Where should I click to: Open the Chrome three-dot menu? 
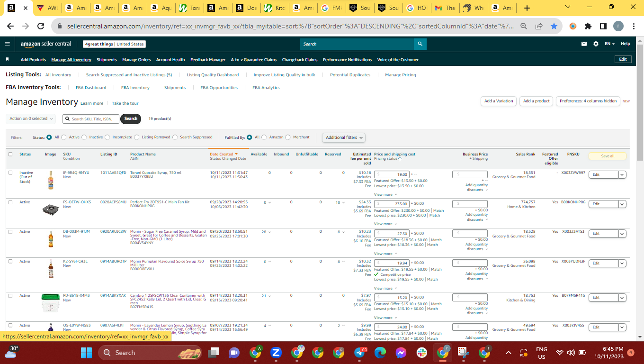[x=634, y=26]
